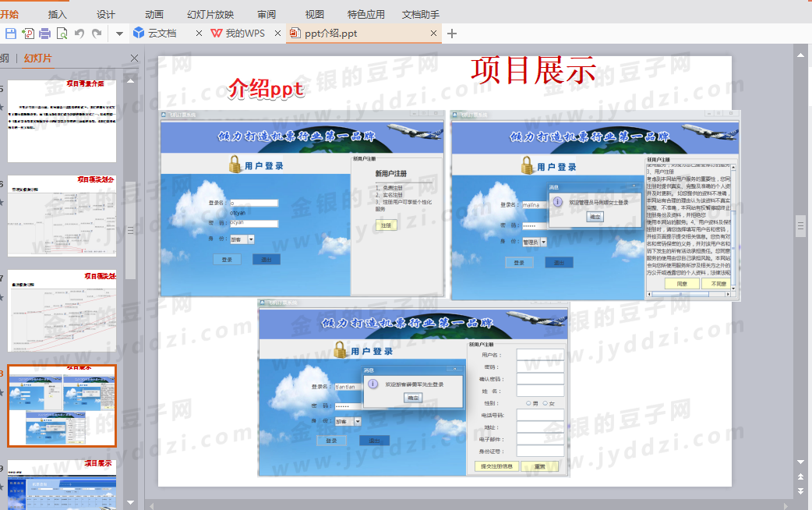Go to previous slide double-arrow
This screenshot has width=812, height=510.
[800, 476]
